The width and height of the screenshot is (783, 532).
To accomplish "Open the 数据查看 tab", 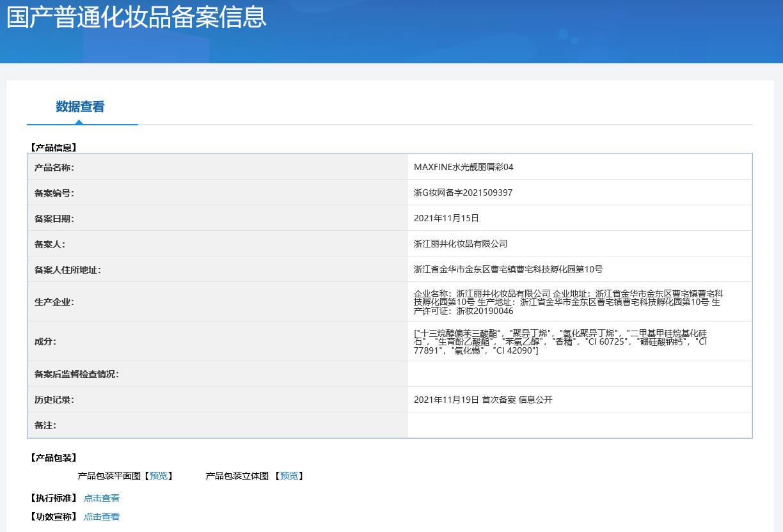I will 80,107.
